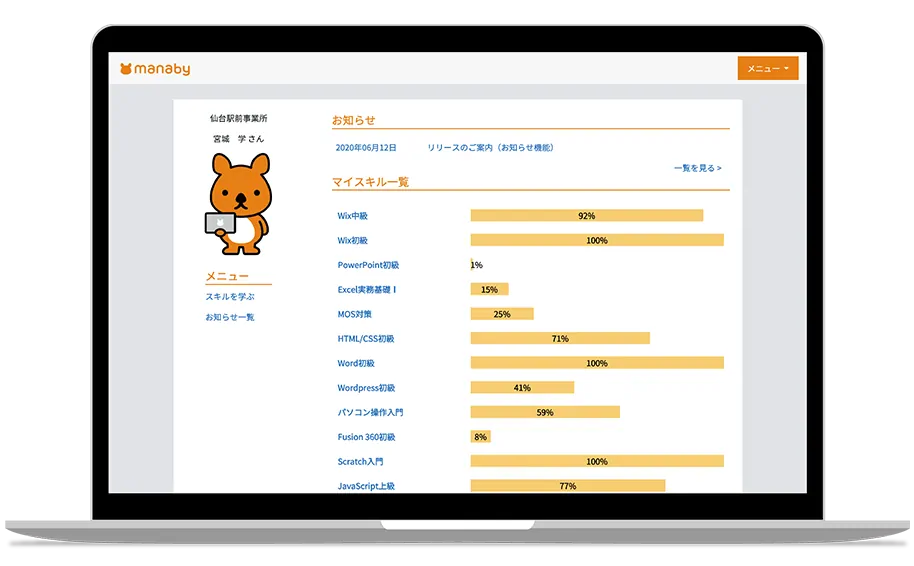Select the Wix初級 skill link

[353, 241]
